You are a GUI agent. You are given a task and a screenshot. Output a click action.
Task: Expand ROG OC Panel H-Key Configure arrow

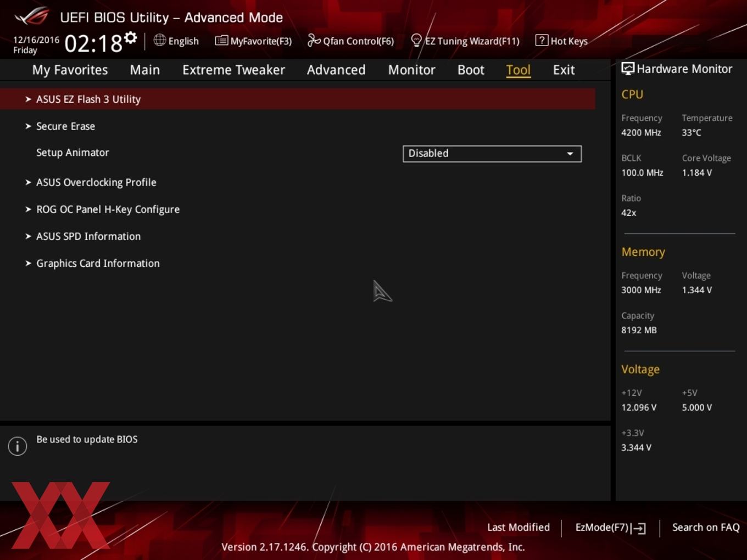coord(28,209)
